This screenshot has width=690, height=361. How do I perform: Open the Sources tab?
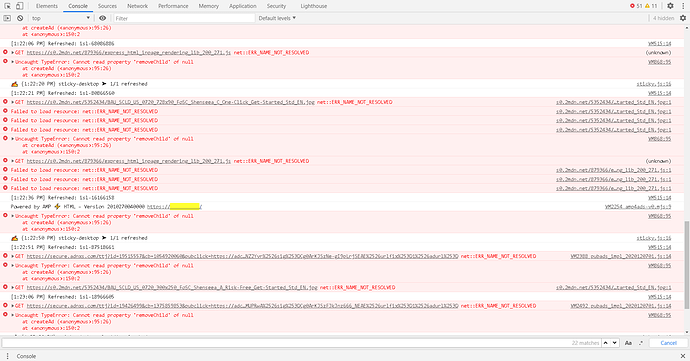107,6
